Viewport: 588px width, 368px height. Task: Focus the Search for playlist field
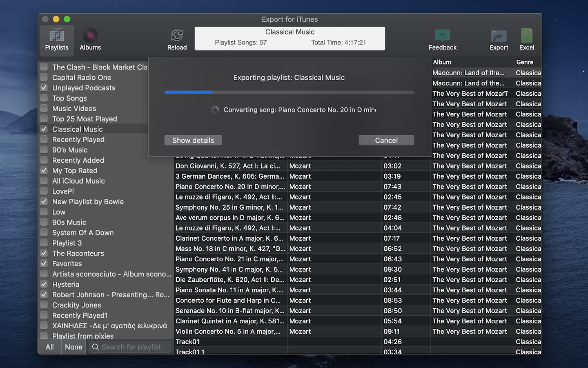[x=131, y=347]
